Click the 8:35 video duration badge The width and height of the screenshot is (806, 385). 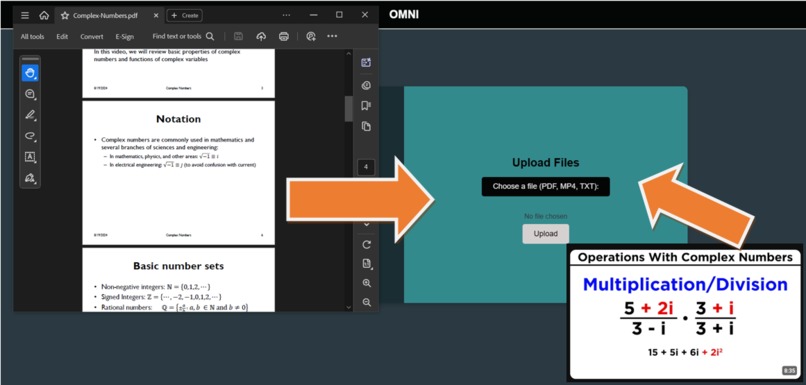point(789,371)
